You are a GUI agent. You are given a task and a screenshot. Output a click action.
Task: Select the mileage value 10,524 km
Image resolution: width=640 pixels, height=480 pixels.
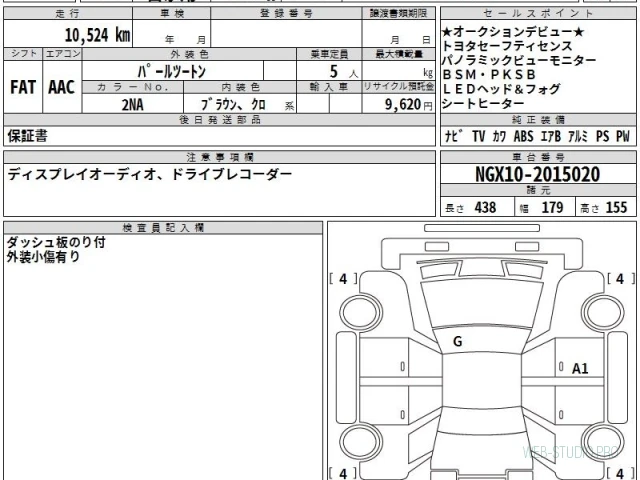click(97, 35)
